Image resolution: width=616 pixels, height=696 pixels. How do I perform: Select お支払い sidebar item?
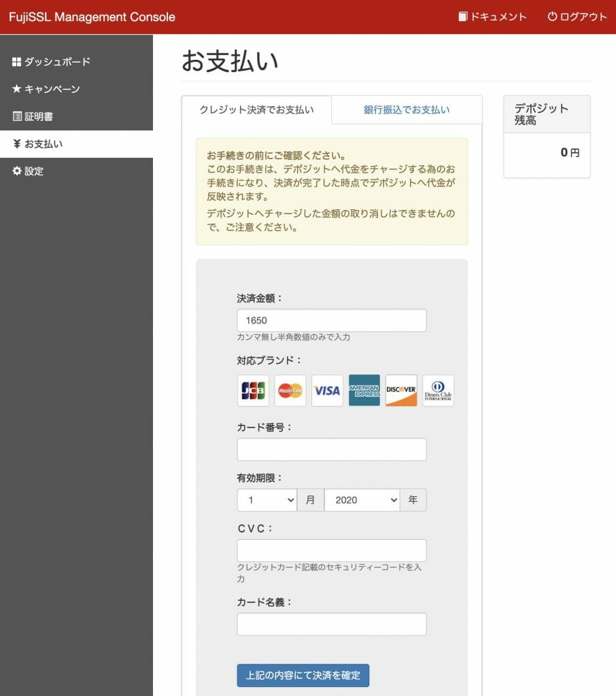pyautogui.click(x=76, y=144)
